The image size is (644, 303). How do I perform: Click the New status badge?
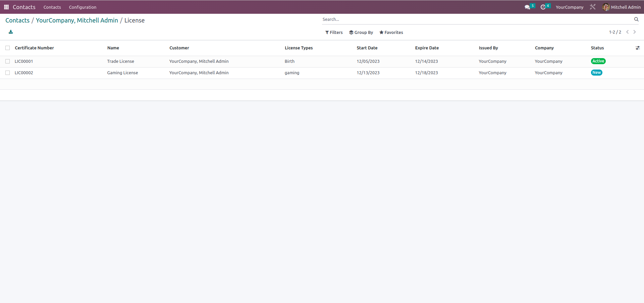pyautogui.click(x=597, y=73)
